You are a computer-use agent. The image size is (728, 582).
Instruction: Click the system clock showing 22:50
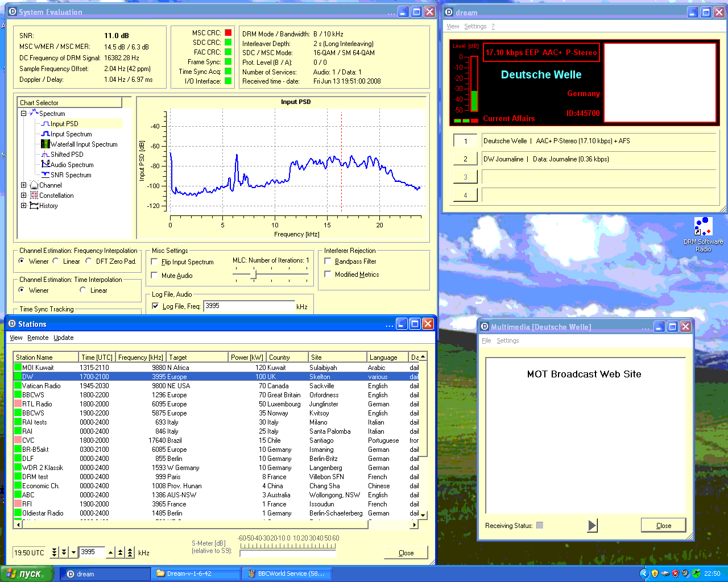point(712,573)
